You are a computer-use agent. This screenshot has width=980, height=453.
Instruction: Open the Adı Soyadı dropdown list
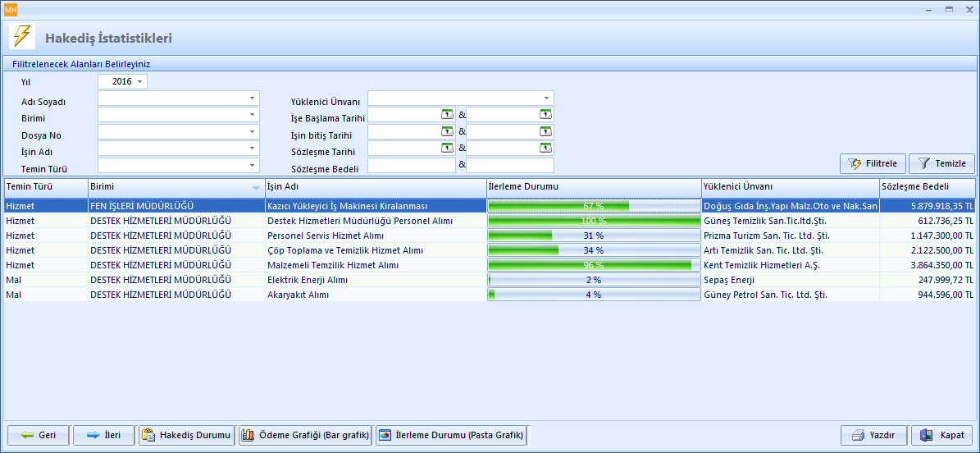pyautogui.click(x=252, y=98)
